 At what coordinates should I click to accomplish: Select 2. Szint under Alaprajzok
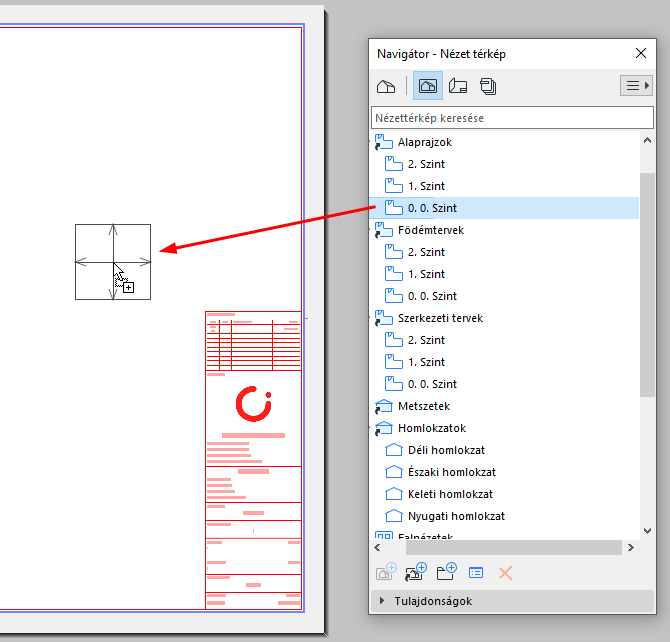tap(426, 164)
